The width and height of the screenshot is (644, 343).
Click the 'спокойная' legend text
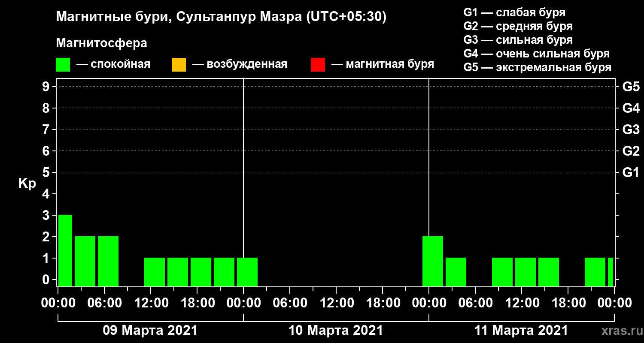click(121, 65)
